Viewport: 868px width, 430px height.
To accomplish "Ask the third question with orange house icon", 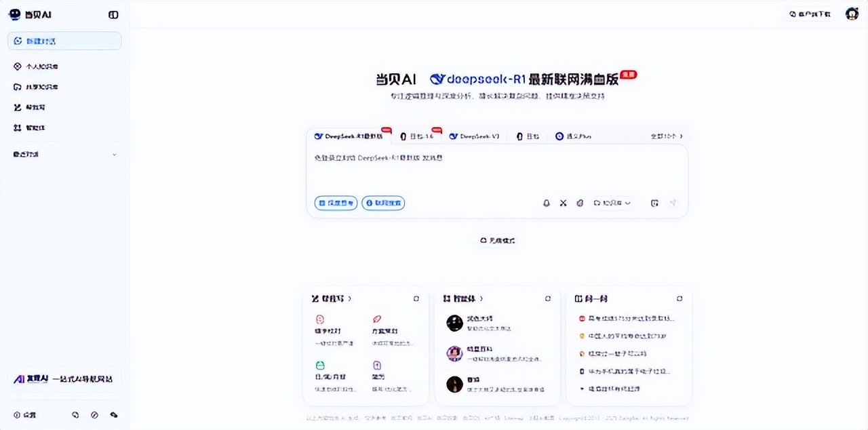I will tap(613, 353).
